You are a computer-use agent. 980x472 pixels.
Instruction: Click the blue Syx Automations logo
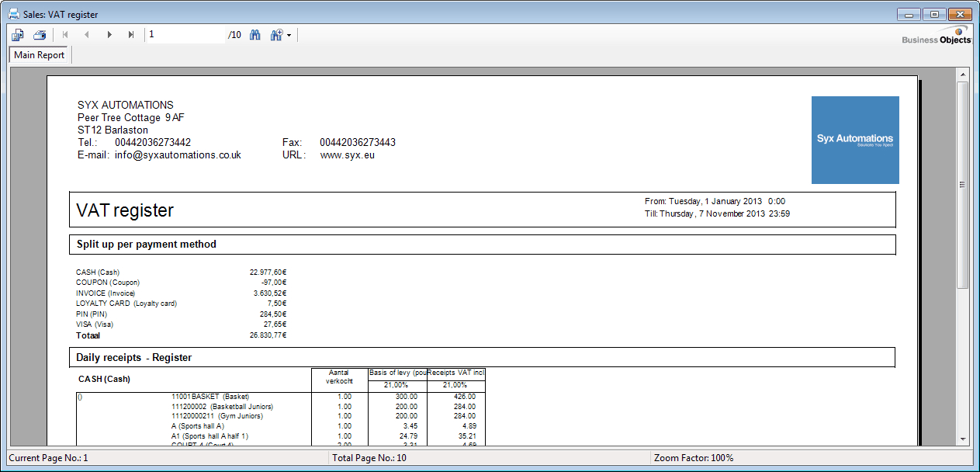click(x=854, y=140)
